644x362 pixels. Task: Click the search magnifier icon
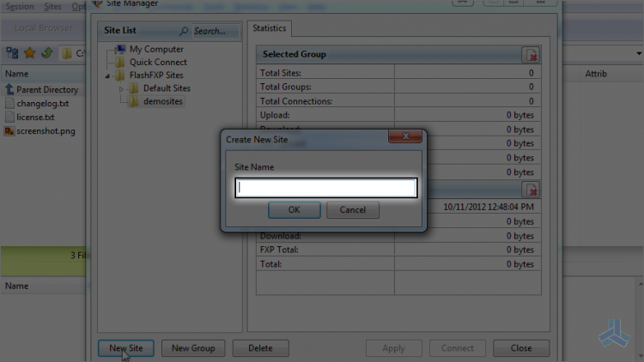(x=184, y=31)
